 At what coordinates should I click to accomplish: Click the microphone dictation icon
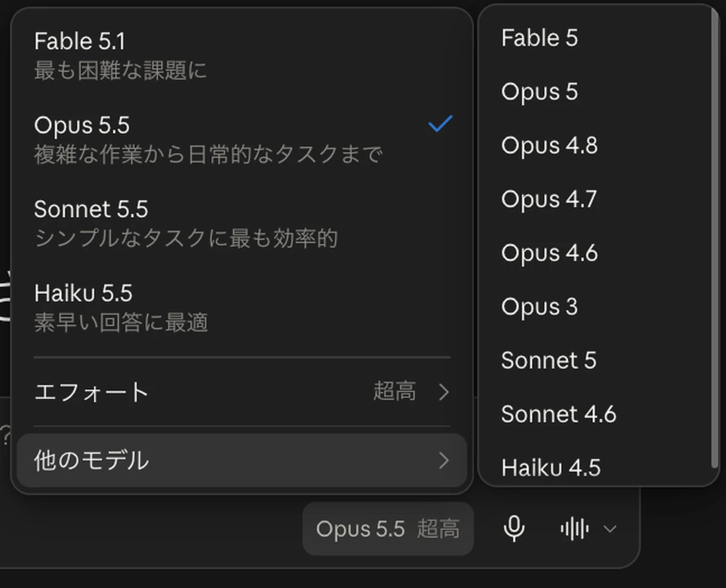514,529
